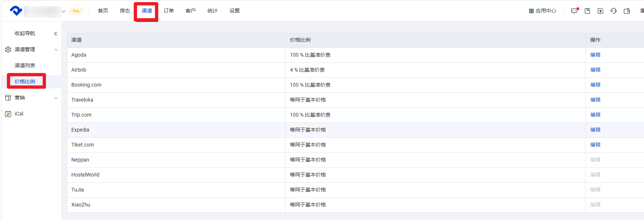Open the yuan billing note icon
The width and height of the screenshot is (644, 220).
pos(600,11)
